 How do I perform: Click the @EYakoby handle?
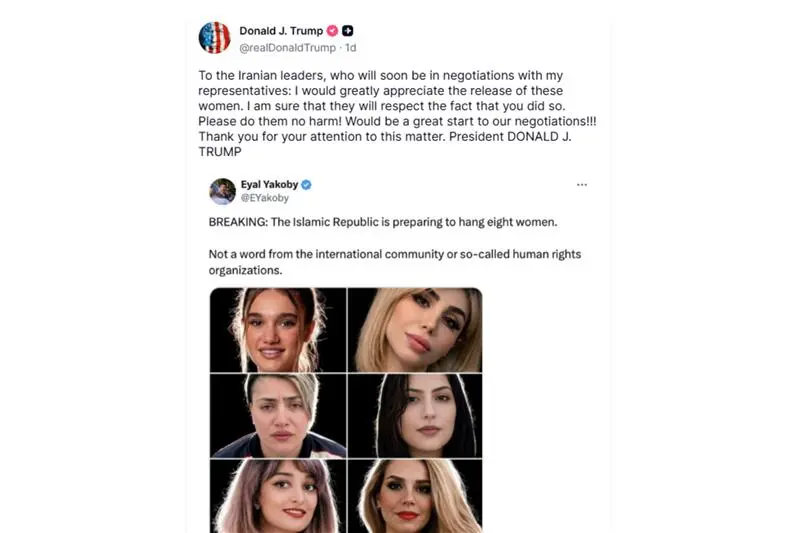263,199
